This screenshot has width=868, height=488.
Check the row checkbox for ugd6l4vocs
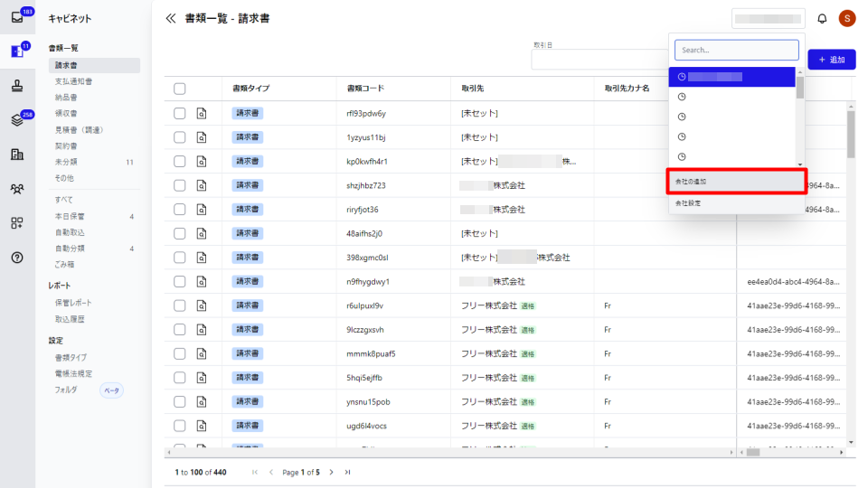tap(179, 426)
